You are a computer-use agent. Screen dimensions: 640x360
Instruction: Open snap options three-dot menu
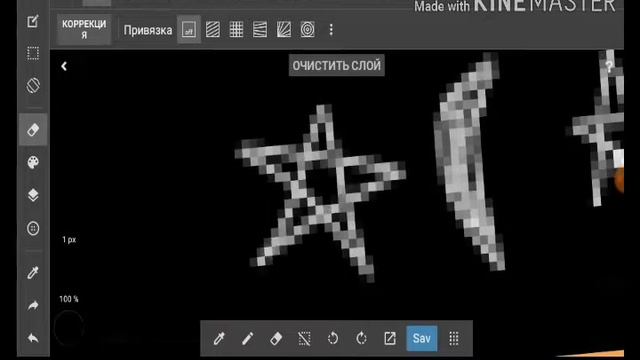pyautogui.click(x=331, y=29)
